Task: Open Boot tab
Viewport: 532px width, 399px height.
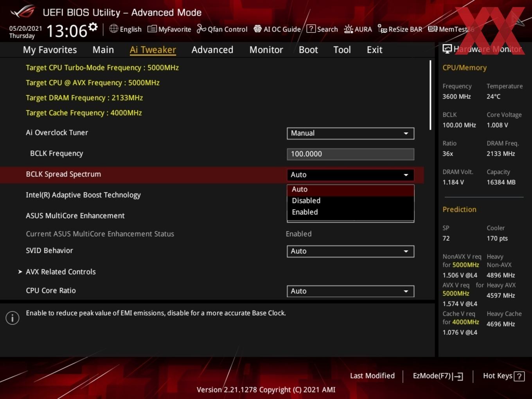Action: tap(308, 50)
